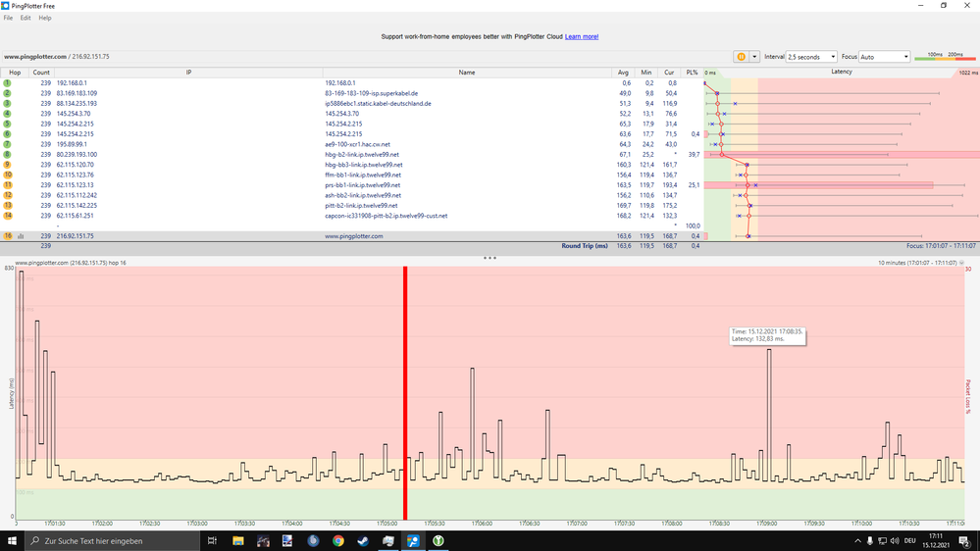
Task: Select hop 7 green circle icon
Action: [x=8, y=144]
